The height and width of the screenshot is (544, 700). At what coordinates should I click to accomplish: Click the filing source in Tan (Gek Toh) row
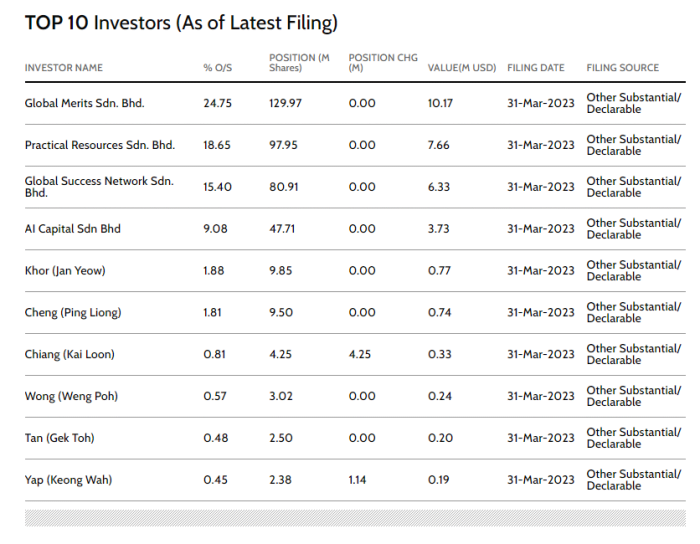[x=633, y=438]
